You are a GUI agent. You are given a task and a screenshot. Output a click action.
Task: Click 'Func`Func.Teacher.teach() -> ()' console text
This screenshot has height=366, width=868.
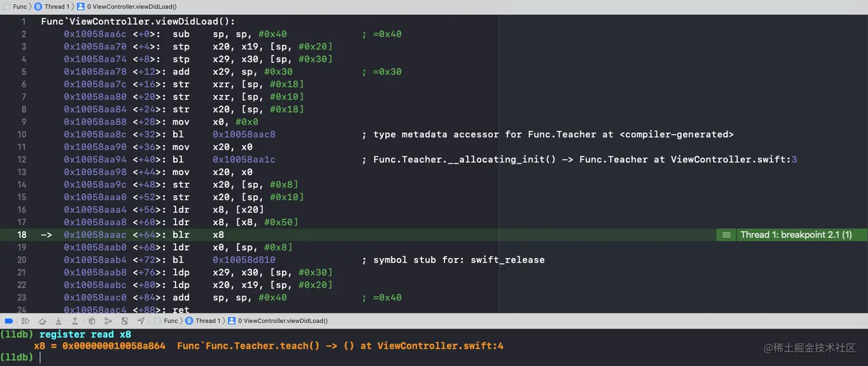266,346
